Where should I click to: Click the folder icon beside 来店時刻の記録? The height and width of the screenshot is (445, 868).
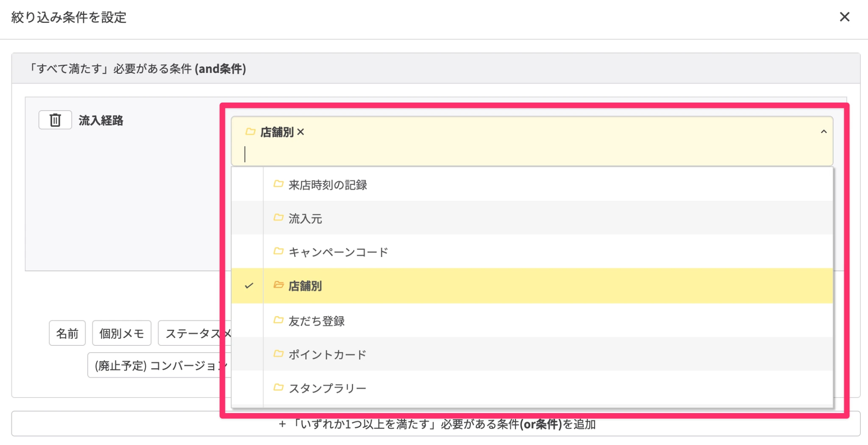[278, 184]
